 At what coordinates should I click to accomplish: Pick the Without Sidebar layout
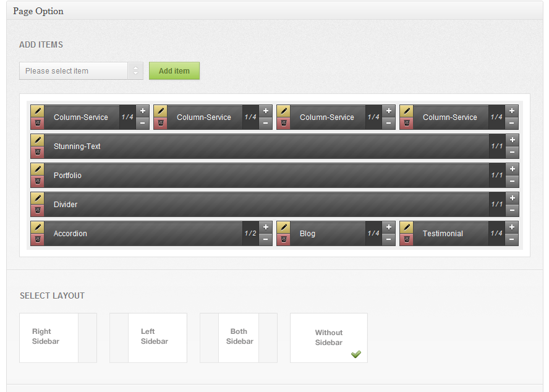(329, 338)
